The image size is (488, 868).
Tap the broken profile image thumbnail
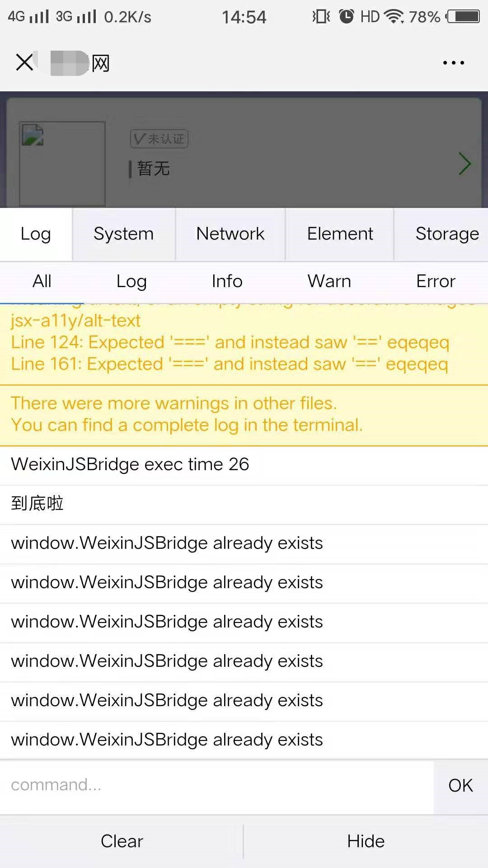[x=62, y=164]
